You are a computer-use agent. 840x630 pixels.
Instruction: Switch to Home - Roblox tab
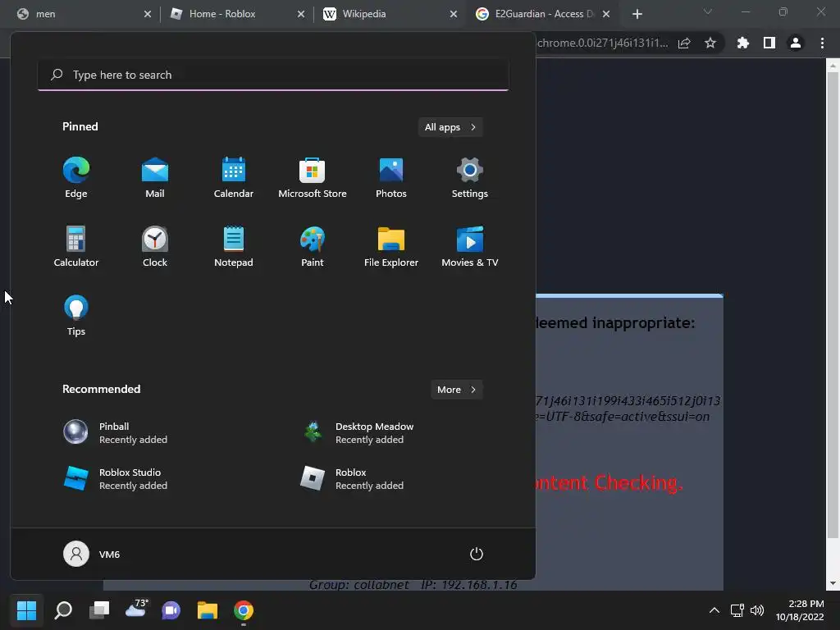[x=235, y=14]
